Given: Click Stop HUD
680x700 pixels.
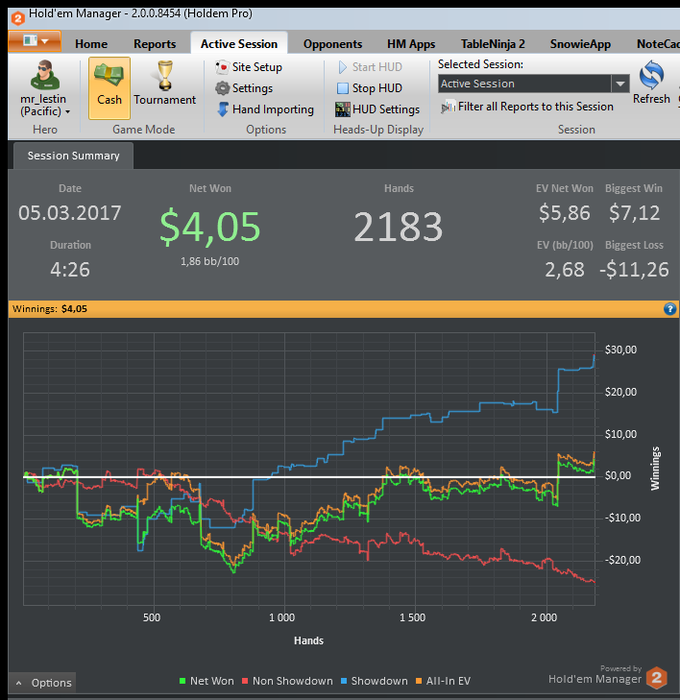Looking at the screenshot, I should (x=370, y=88).
